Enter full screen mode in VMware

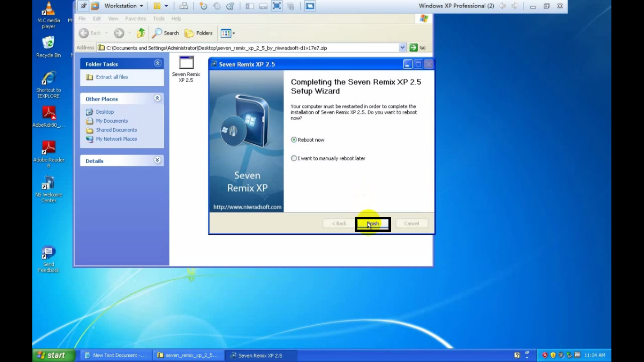point(276,6)
